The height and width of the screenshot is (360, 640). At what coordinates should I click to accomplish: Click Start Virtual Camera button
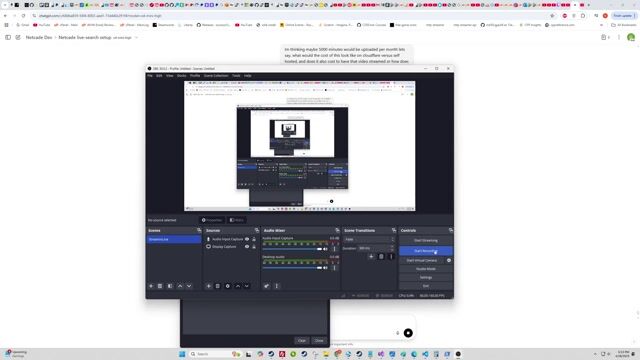point(422,260)
